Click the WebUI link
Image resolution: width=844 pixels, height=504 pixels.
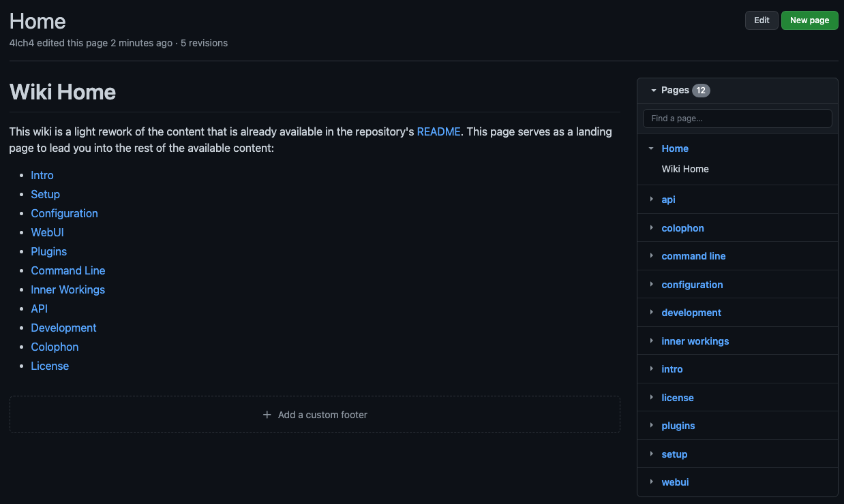click(47, 232)
